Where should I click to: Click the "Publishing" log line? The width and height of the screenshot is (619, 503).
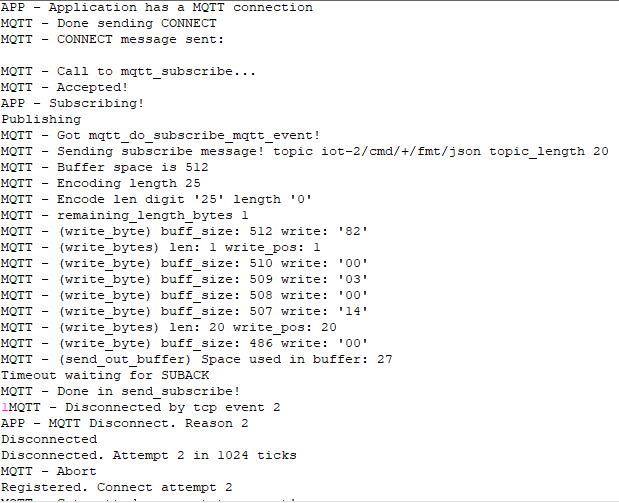coord(40,119)
